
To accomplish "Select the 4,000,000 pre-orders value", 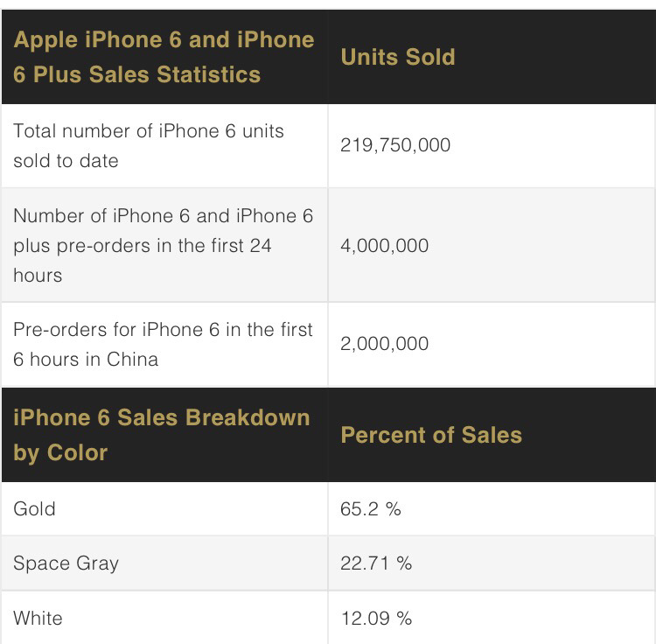I will click(x=385, y=246).
